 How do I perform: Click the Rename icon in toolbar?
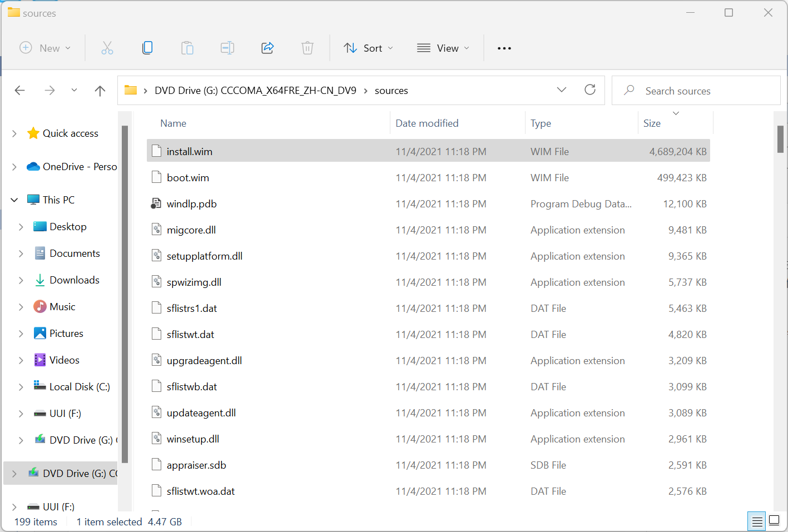pyautogui.click(x=227, y=48)
